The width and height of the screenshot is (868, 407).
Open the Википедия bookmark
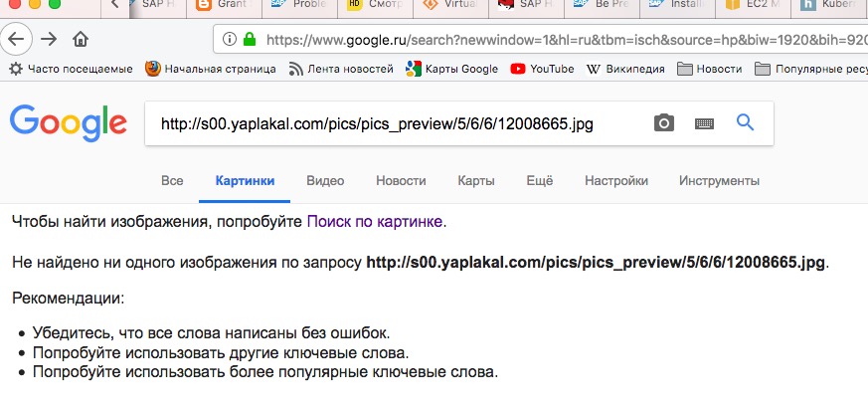tap(625, 70)
